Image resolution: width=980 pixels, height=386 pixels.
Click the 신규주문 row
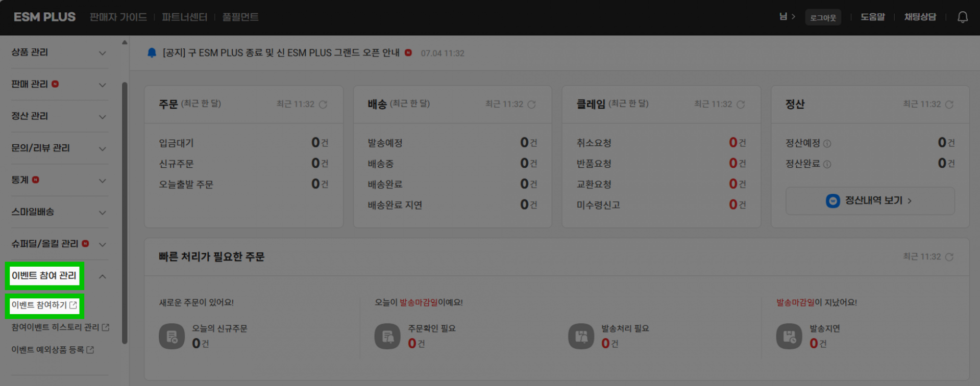pyautogui.click(x=243, y=164)
